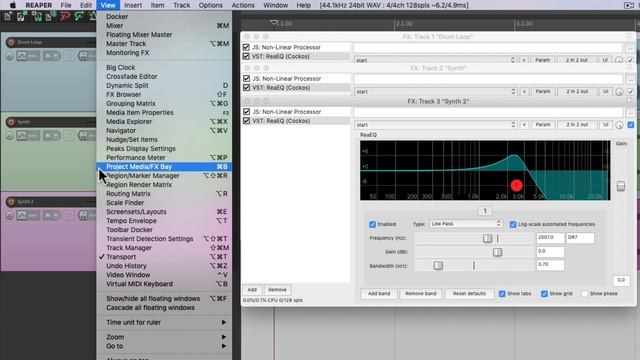Toggle VST ReaEQ checkbox in Track 1 FX
This screenshot has height=360, width=640.
coord(246,56)
